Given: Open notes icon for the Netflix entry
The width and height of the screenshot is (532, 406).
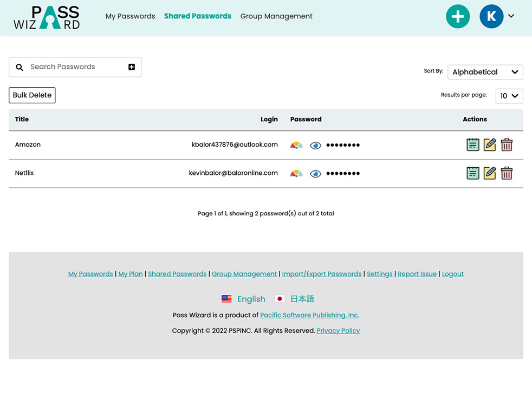Looking at the screenshot, I should [x=473, y=173].
